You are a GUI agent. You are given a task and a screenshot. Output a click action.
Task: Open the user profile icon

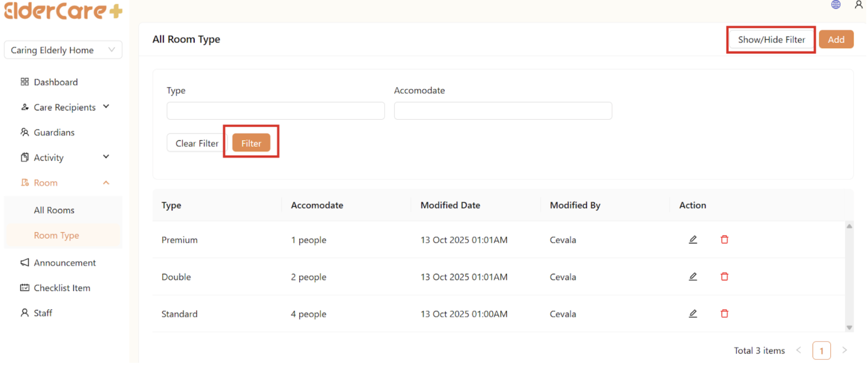click(x=858, y=5)
